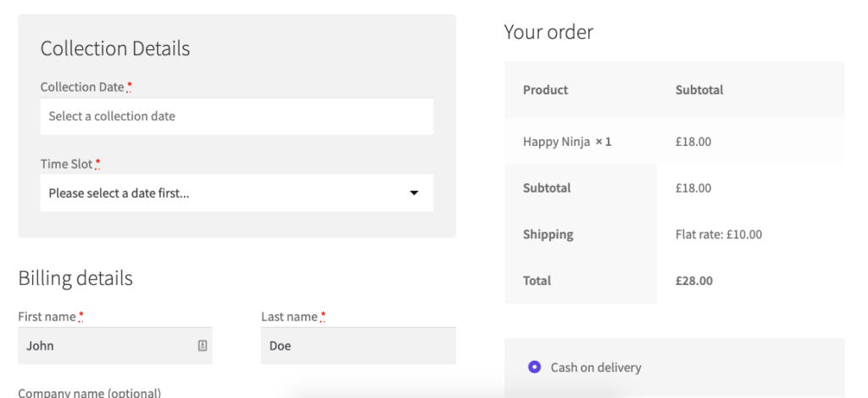Click the Time Slot dropdown arrow
This screenshot has width=868, height=398.
click(414, 193)
